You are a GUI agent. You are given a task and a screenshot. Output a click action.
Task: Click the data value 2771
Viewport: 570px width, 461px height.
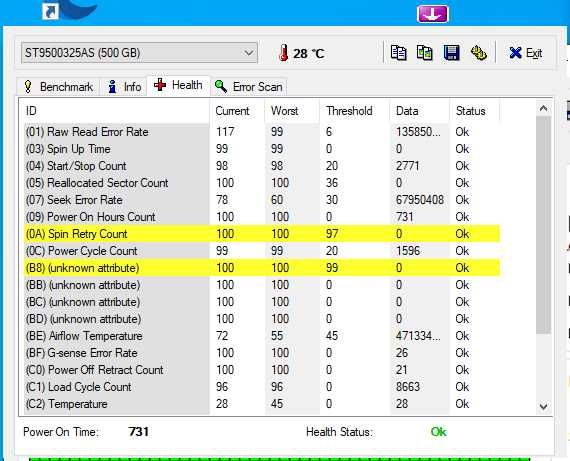[x=408, y=166]
